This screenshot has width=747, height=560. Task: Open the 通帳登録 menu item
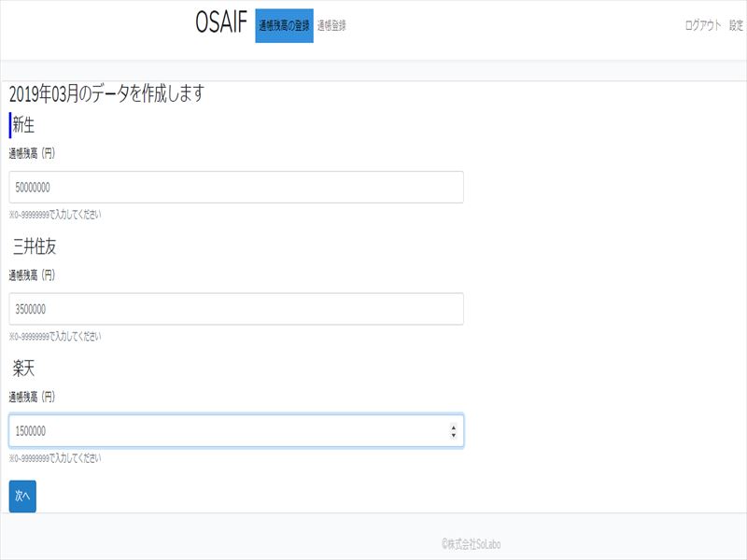click(331, 26)
